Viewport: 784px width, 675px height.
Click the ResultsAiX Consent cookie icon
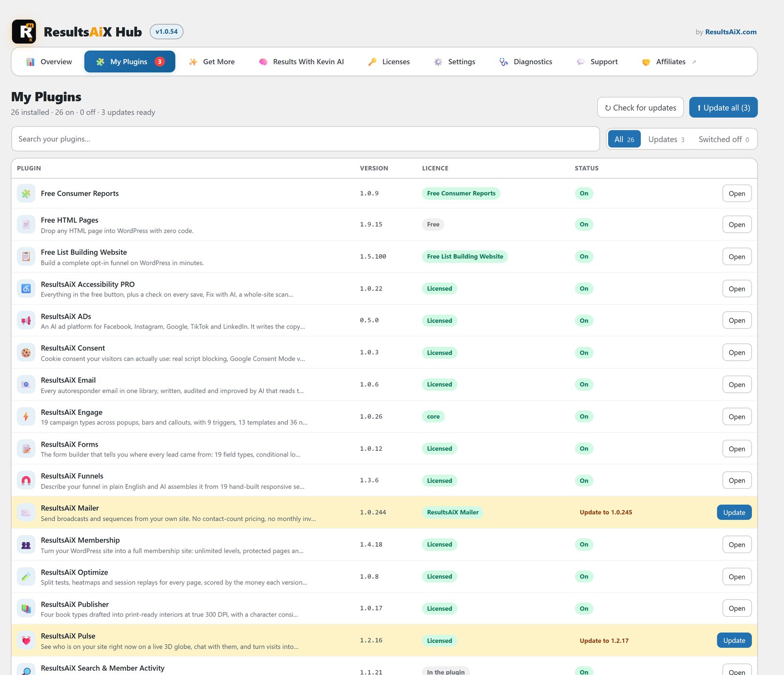point(26,353)
